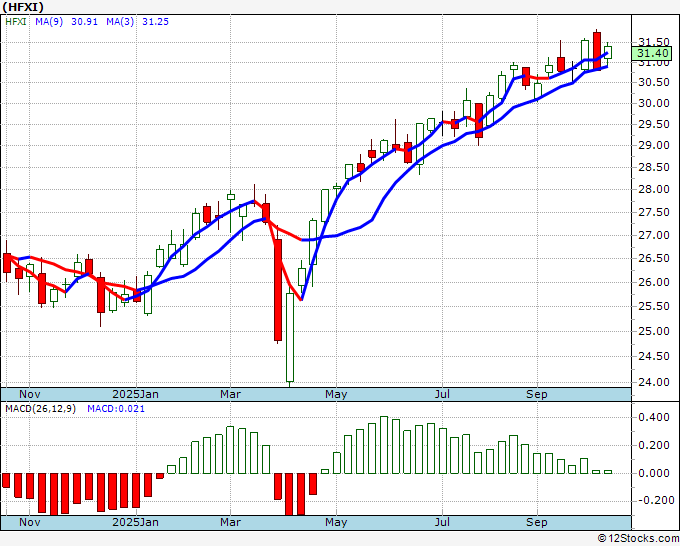Click the 0.400 MACD axis label

[x=654, y=417]
